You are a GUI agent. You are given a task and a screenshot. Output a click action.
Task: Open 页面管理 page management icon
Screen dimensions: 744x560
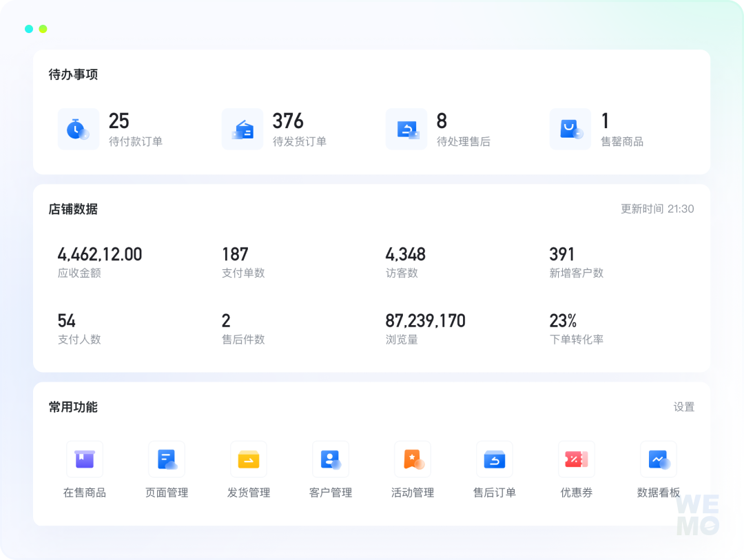(167, 459)
